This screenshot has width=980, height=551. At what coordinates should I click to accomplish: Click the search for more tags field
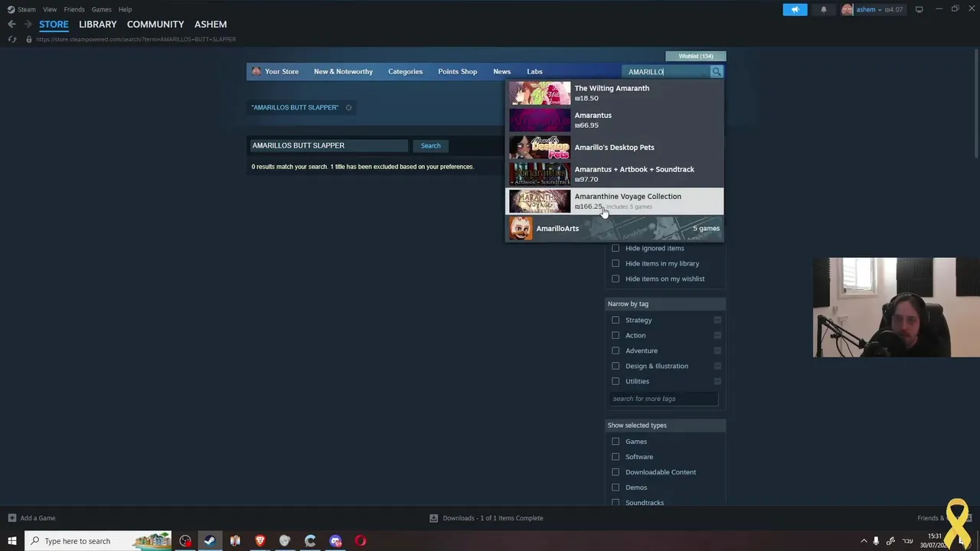[664, 399]
